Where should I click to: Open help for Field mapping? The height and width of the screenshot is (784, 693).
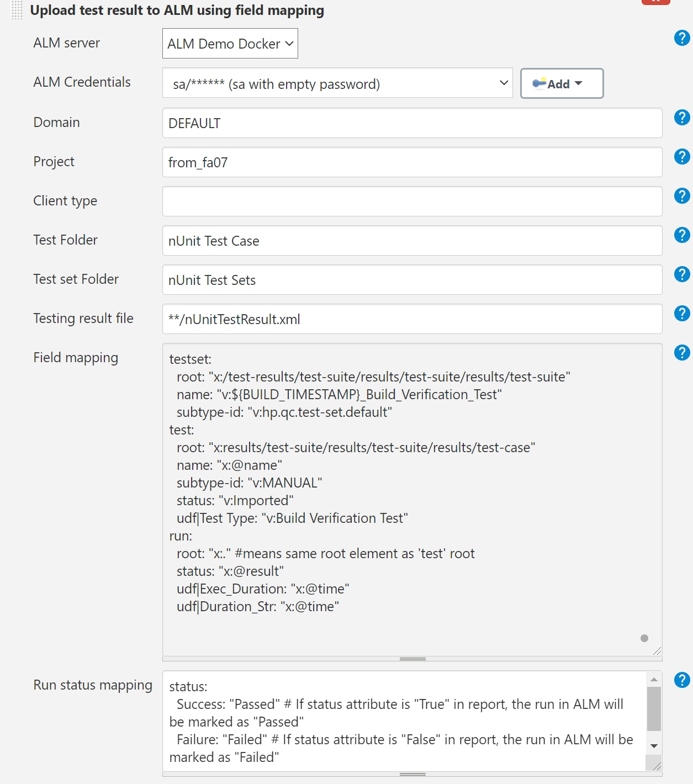click(x=682, y=353)
